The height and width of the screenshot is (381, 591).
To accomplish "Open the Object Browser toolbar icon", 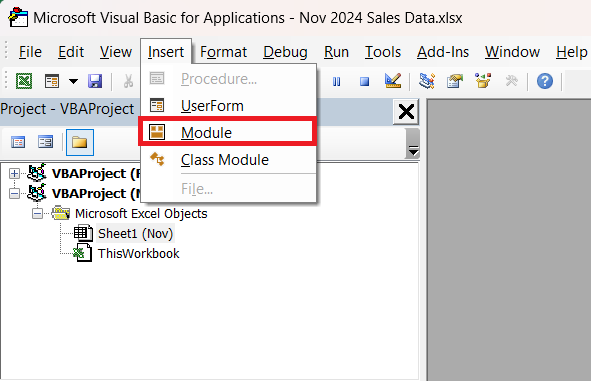I will point(483,81).
